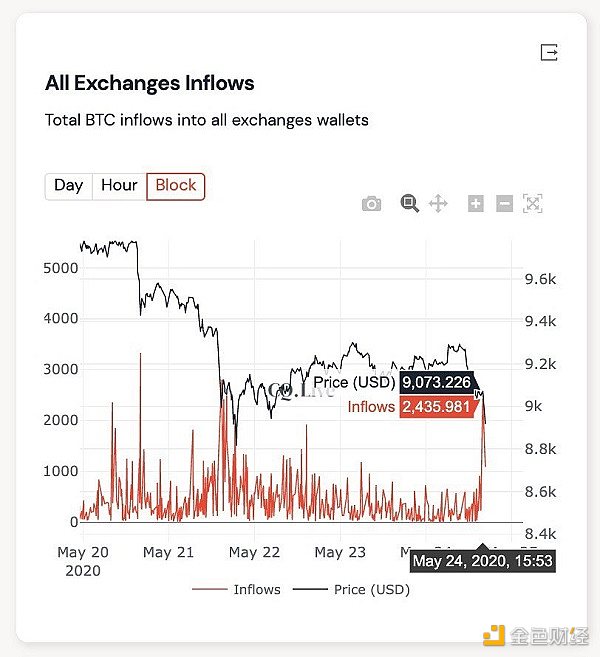Activate the pan arrows tool

tap(438, 204)
